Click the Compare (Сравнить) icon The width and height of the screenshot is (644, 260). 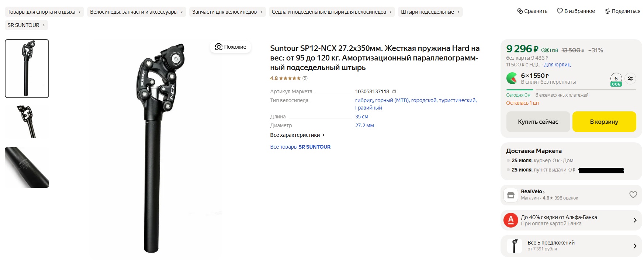[520, 11]
